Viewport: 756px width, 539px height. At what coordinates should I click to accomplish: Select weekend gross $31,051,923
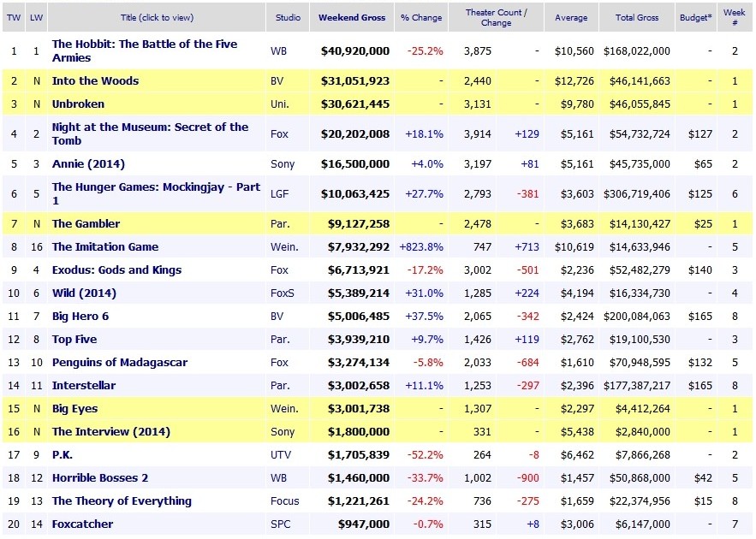pos(355,81)
